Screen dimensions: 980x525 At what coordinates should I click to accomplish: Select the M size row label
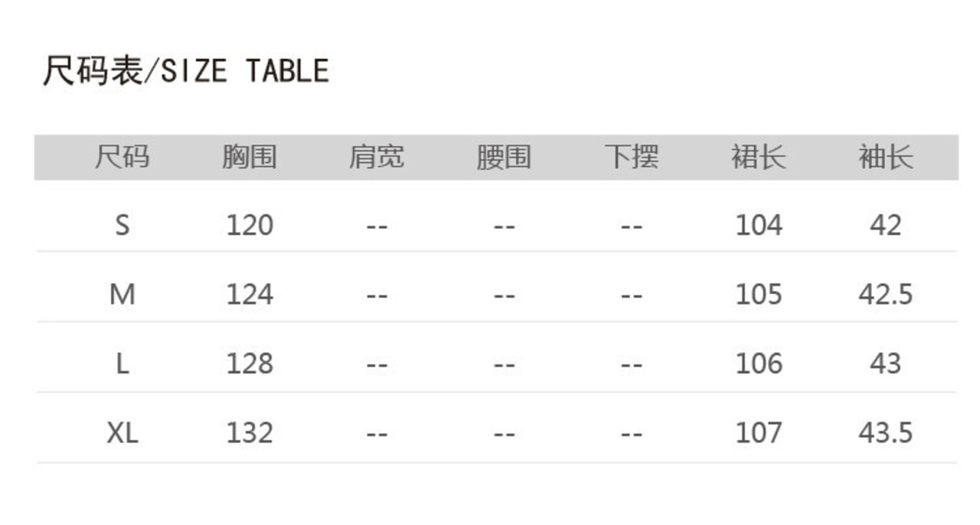pos(122,295)
